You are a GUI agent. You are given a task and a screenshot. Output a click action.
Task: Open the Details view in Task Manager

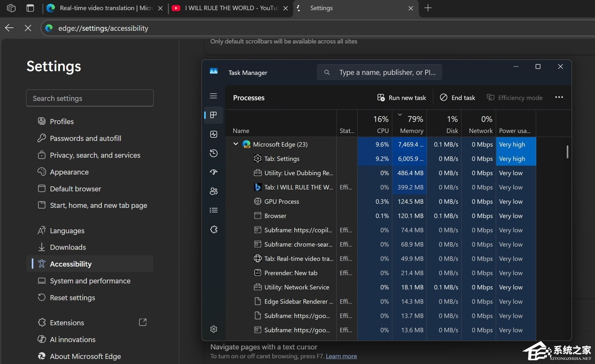click(x=214, y=210)
